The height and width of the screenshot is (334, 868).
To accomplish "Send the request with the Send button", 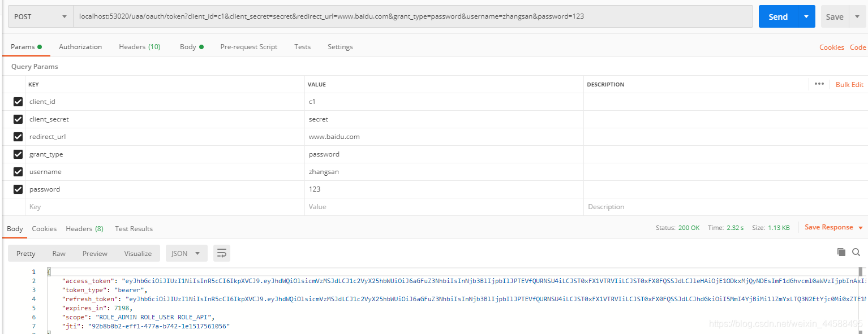I will coord(778,16).
